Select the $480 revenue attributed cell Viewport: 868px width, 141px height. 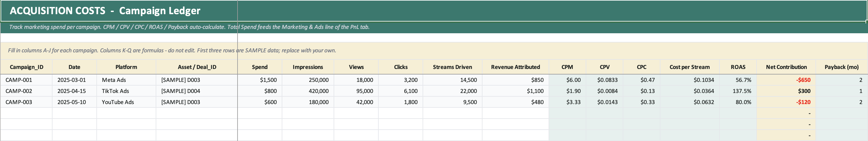(516, 102)
